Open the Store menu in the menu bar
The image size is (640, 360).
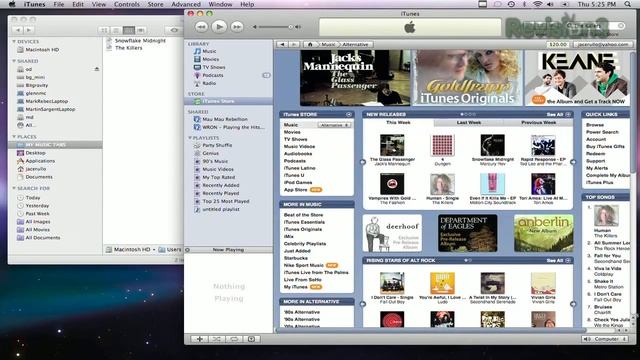click(x=155, y=4)
